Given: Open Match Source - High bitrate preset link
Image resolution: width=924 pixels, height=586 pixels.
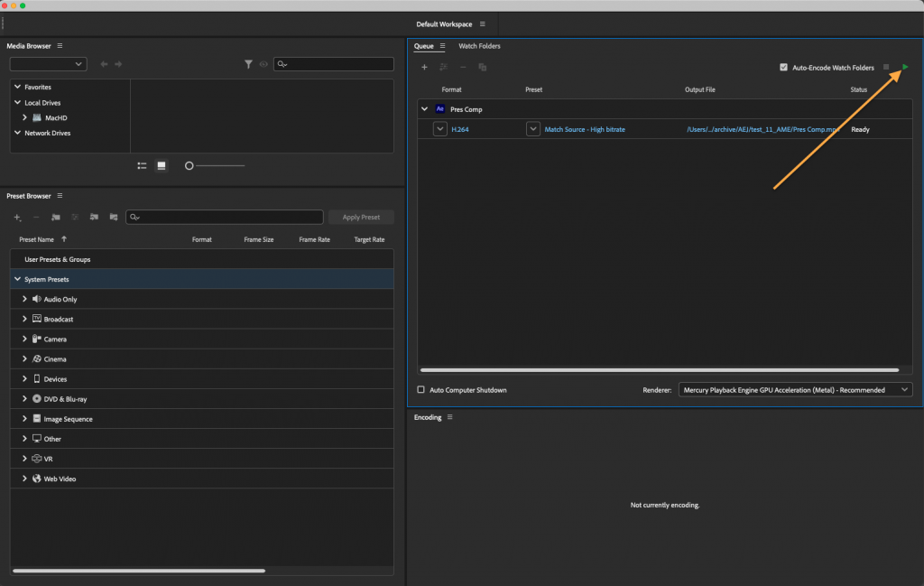Looking at the screenshot, I should click(x=586, y=129).
